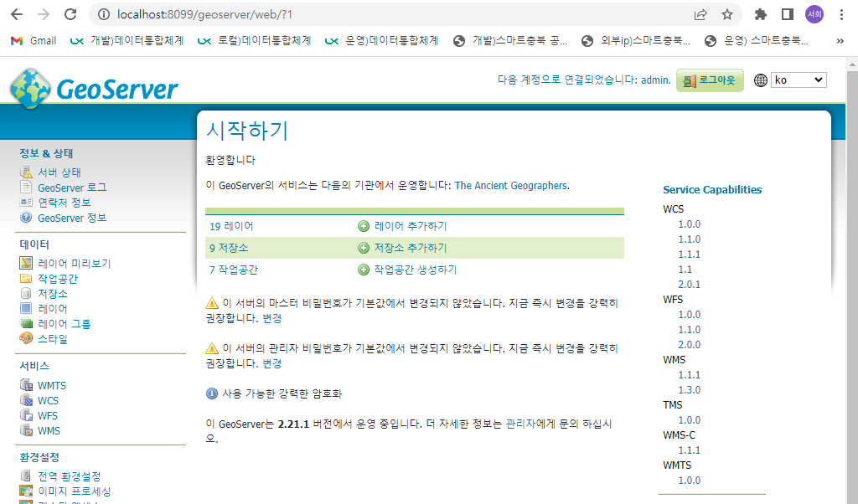Open 운영)데이터통합체계 bookmark
The height and width of the screenshot is (504, 858).
pos(382,40)
